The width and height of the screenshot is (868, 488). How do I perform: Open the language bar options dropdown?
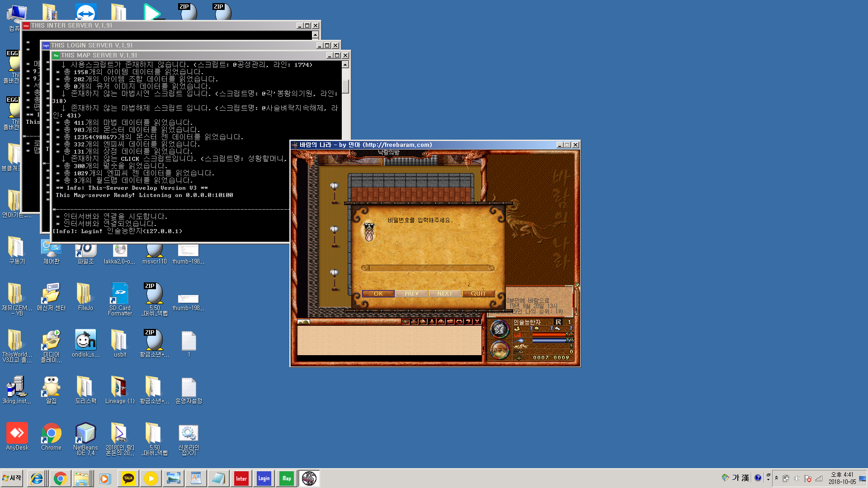click(x=768, y=479)
